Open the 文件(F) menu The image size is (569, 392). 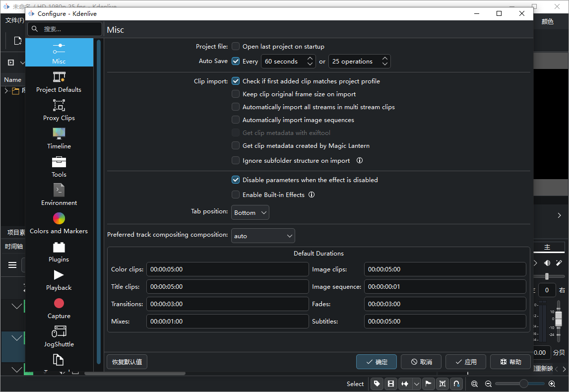click(x=14, y=20)
